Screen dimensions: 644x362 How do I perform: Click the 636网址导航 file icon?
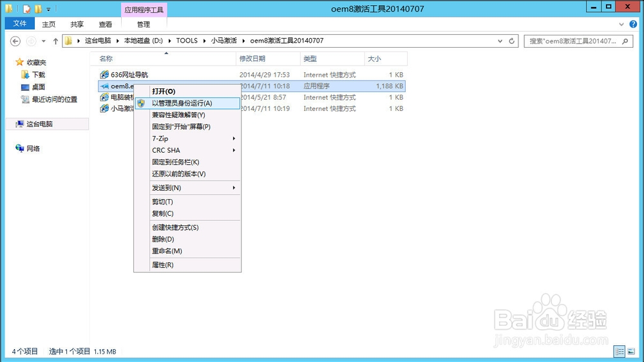[104, 75]
